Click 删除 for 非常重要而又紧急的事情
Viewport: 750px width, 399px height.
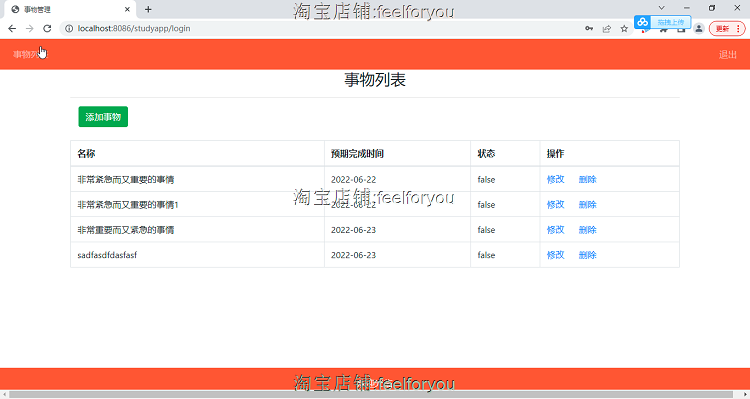point(587,230)
